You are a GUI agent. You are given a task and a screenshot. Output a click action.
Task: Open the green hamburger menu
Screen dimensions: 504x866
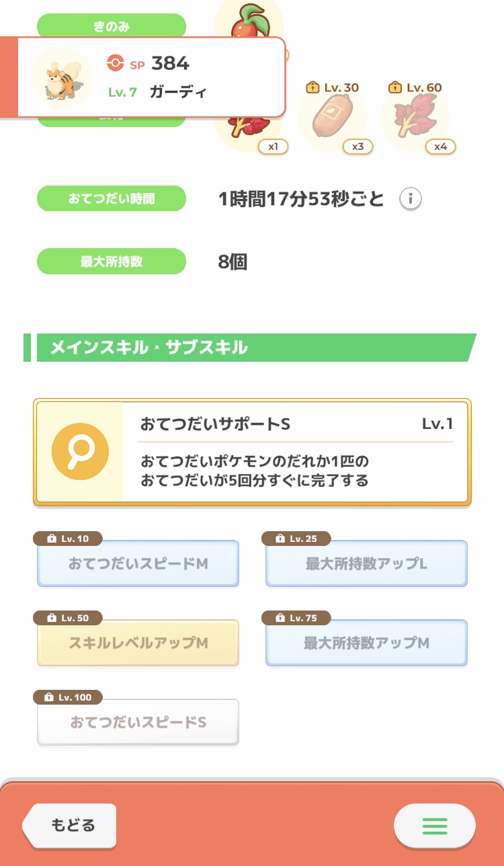coord(434,825)
